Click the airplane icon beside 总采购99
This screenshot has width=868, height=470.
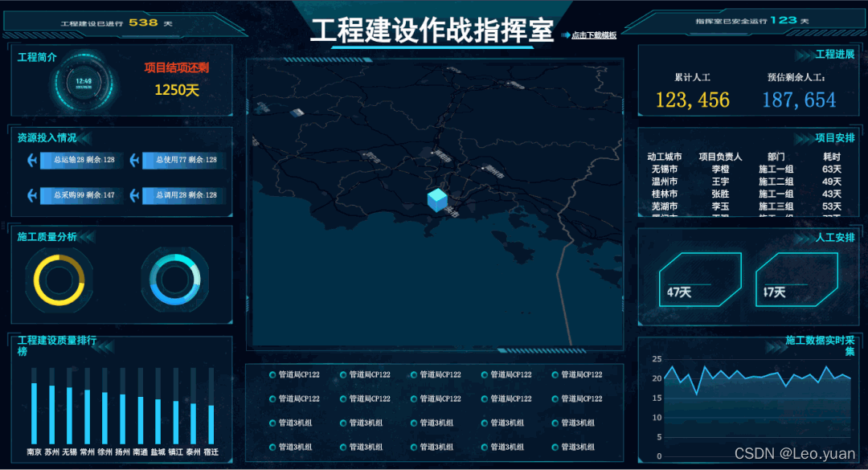32,195
